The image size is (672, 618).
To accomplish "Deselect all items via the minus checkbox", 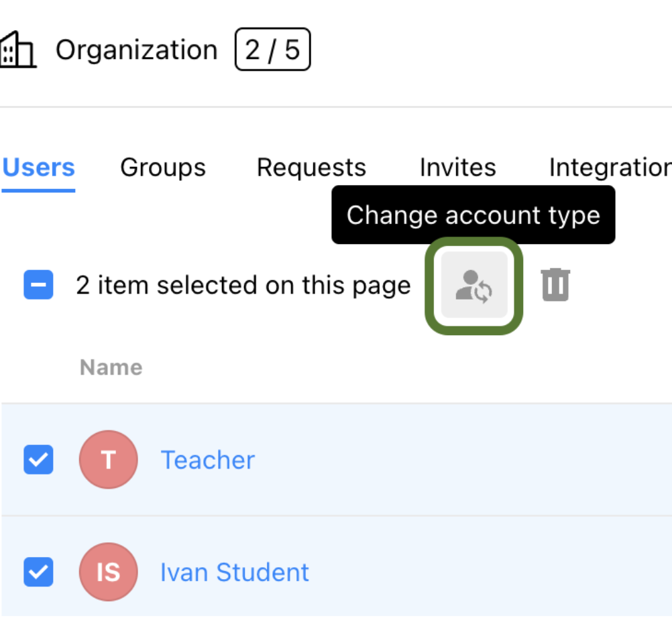I will pyautogui.click(x=39, y=285).
